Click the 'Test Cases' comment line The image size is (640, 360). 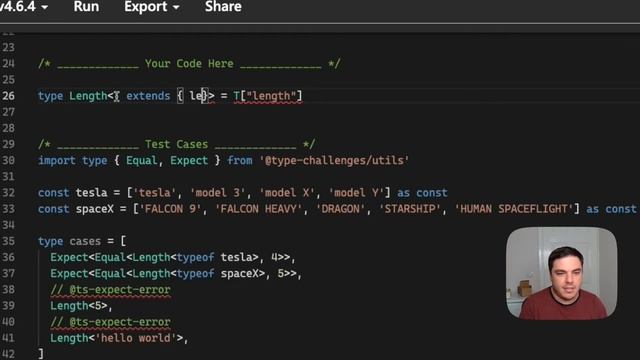(x=176, y=144)
